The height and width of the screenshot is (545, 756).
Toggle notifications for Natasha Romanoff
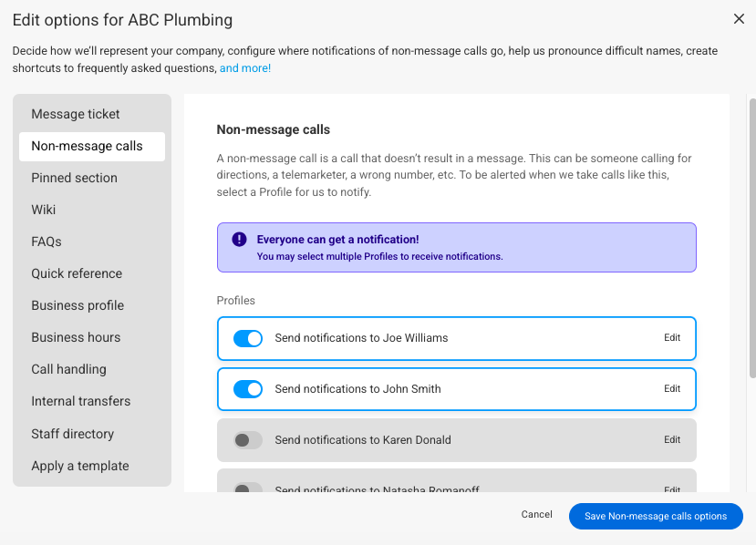[x=248, y=488]
